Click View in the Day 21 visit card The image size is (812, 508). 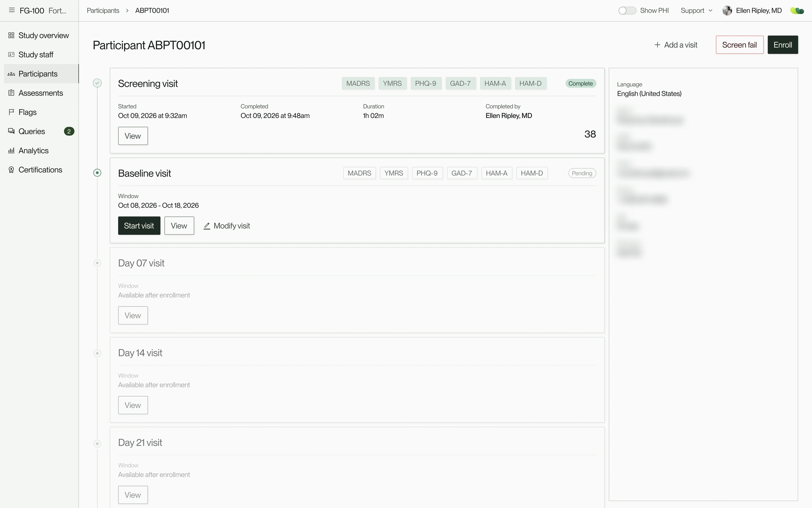pos(133,494)
